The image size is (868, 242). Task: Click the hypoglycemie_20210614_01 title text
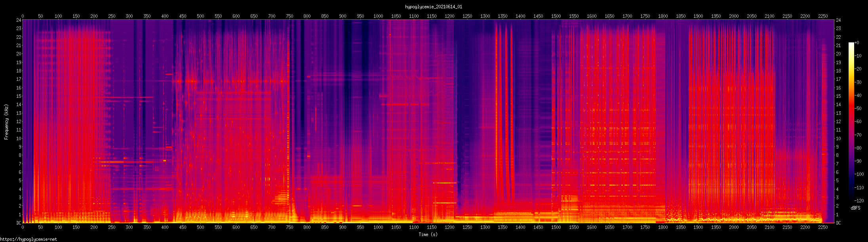[x=433, y=7]
